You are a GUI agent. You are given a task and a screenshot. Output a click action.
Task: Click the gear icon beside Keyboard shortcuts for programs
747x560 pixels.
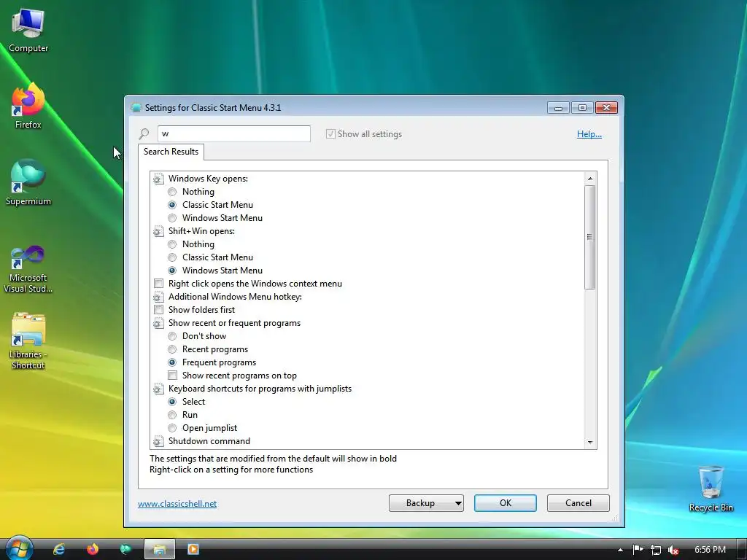point(158,389)
